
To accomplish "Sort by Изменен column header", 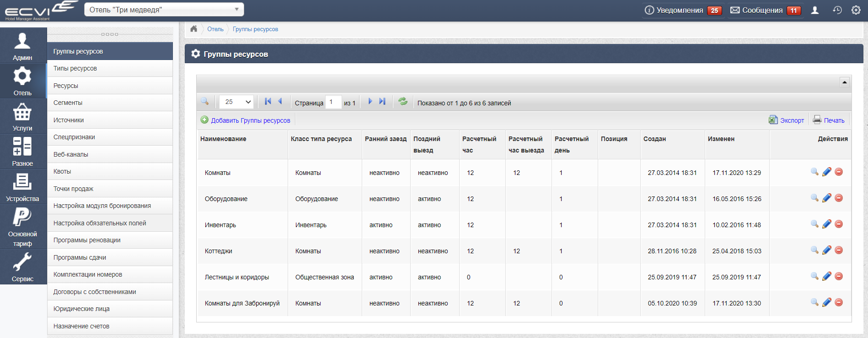I will [x=721, y=139].
